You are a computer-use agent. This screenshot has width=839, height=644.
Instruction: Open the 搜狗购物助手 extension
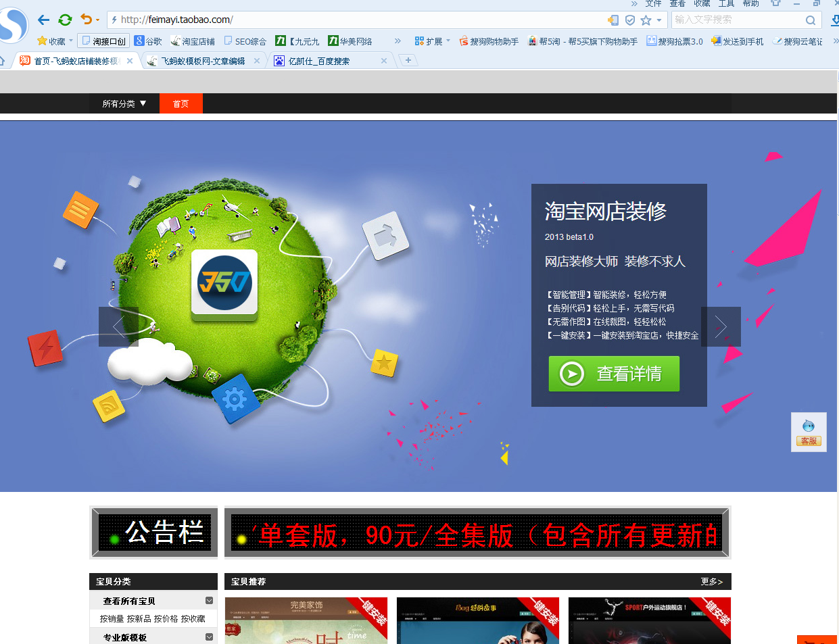click(x=489, y=41)
